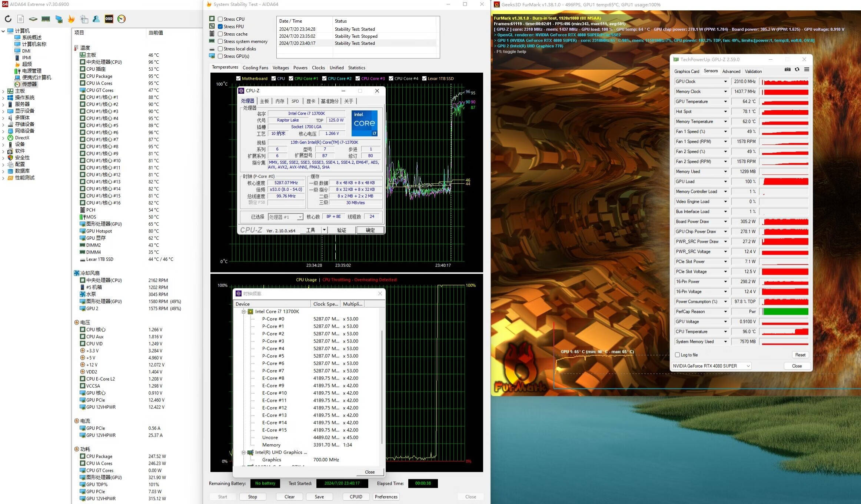Open the Advanced tab in GPU-Z
This screenshot has width=861, height=504.
[x=731, y=71]
